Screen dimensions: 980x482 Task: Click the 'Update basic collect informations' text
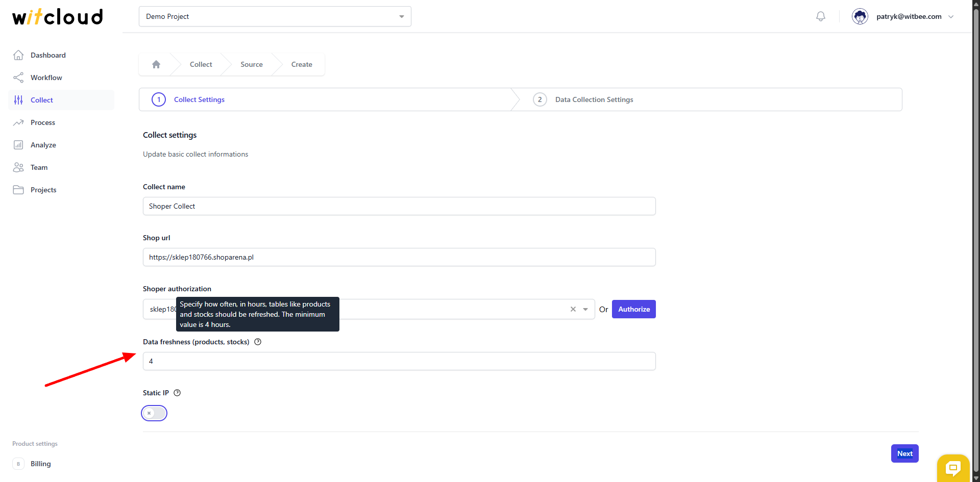pos(195,154)
